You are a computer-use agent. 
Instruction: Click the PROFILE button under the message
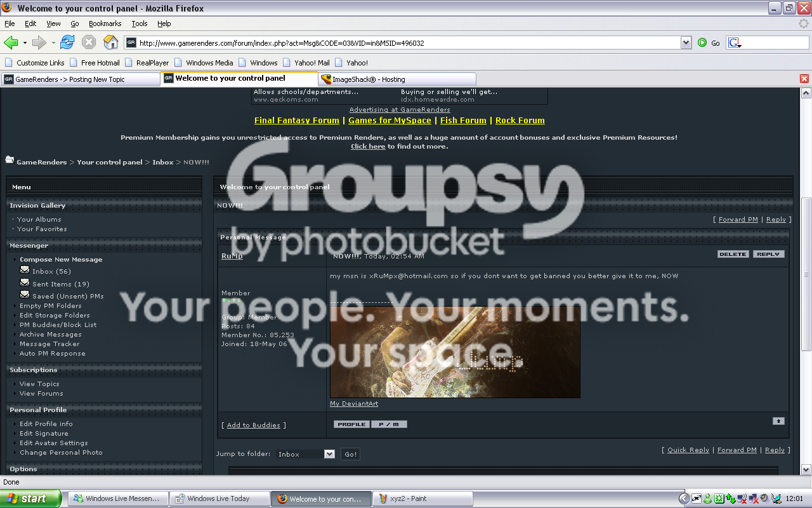click(x=351, y=424)
